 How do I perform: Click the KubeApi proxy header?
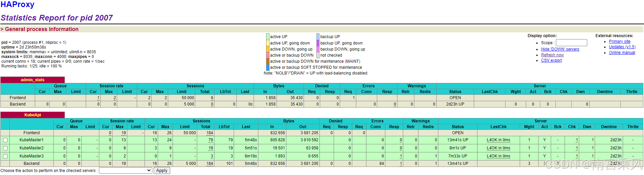pos(32,115)
